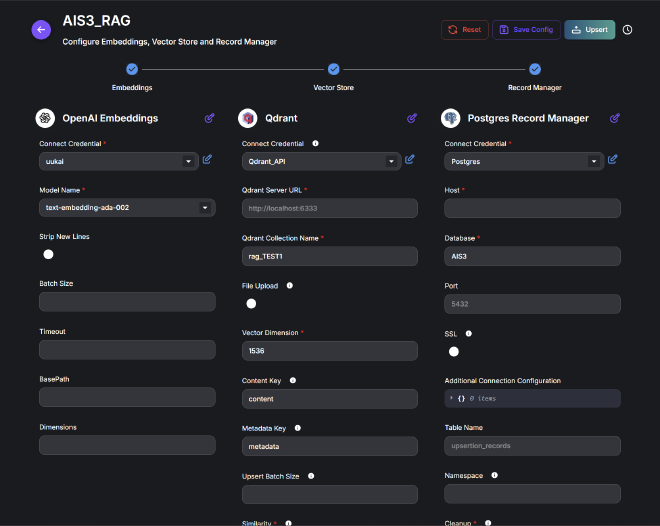
Task: Click the purple back arrow button
Action: coord(41,30)
